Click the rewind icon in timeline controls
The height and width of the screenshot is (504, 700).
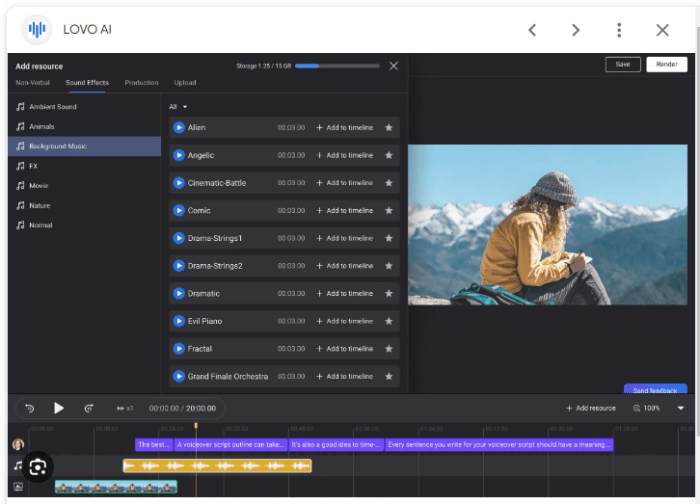tap(30, 408)
